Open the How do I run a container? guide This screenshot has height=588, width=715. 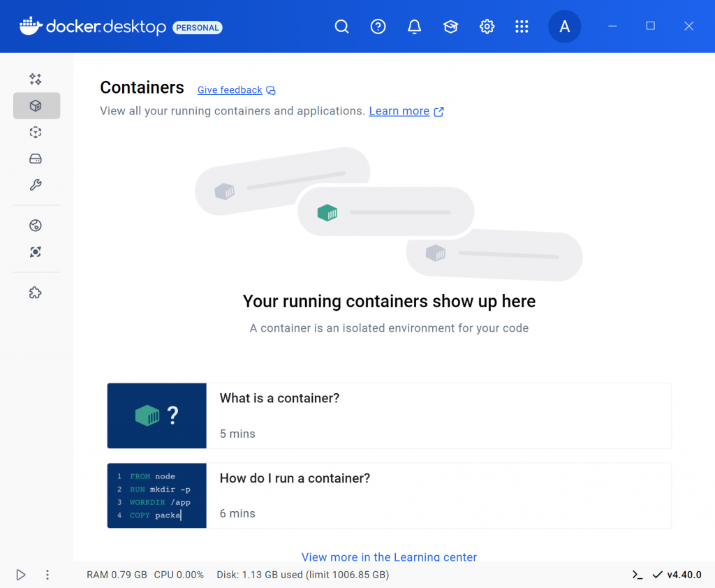389,496
